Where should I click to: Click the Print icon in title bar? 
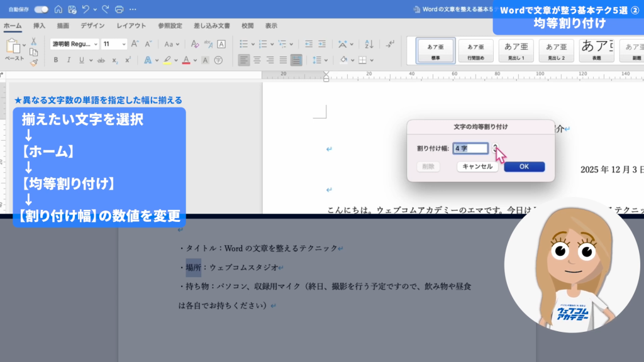coord(119,9)
